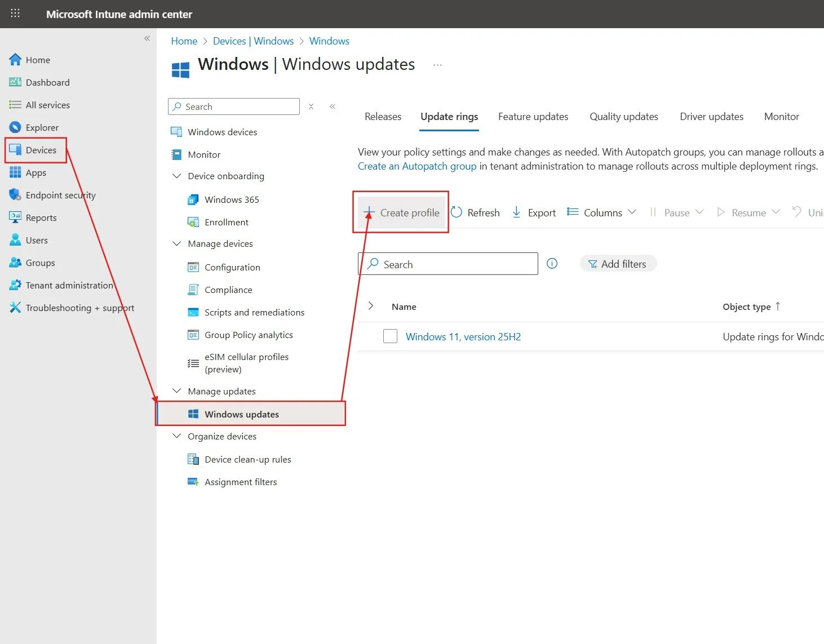Viewport: 824px width, 644px height.
Task: Go to Home breadcrumb link
Action: click(184, 41)
